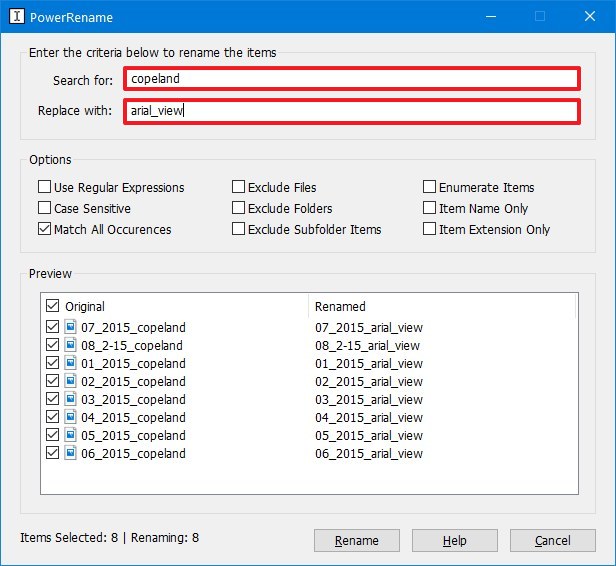Screen dimensions: 616x566
Task: Enable Exclude Files option
Action: 238,187
